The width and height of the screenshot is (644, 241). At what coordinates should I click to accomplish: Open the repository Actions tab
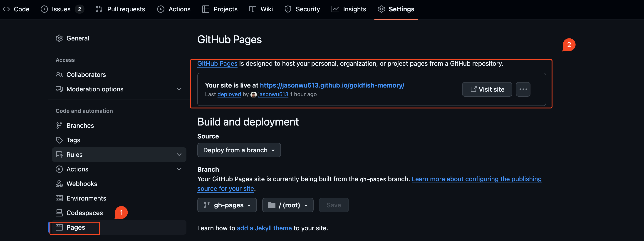174,9
